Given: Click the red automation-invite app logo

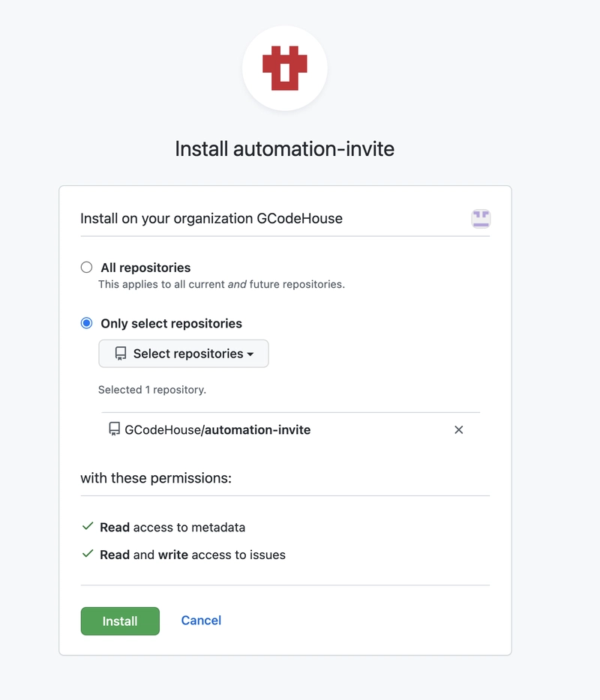Looking at the screenshot, I should point(284,68).
